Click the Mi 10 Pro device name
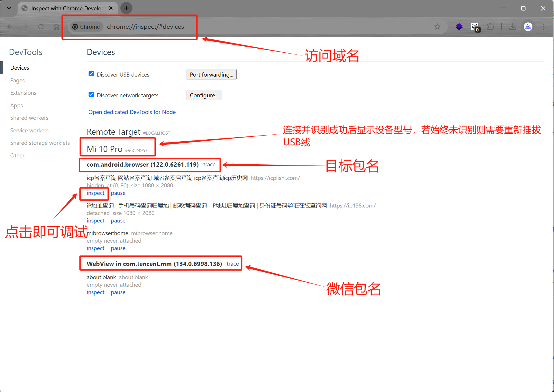Viewport: 554px width, 392px height. pyautogui.click(x=105, y=149)
